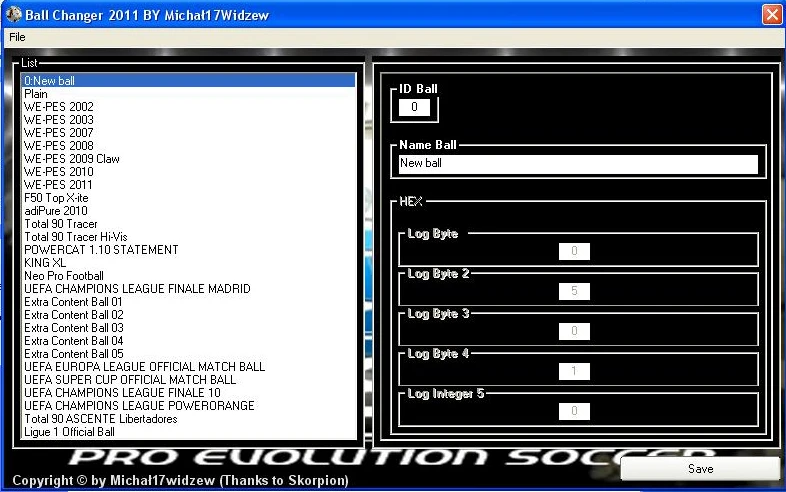
Task: Choose 'F50 Top X-ite' ball
Action: click(x=188, y=198)
